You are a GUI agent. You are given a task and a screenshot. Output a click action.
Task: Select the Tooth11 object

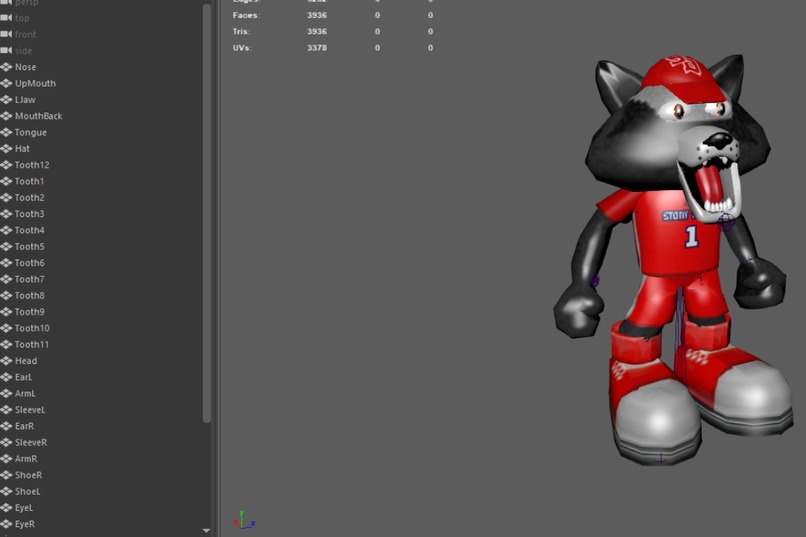click(x=32, y=344)
